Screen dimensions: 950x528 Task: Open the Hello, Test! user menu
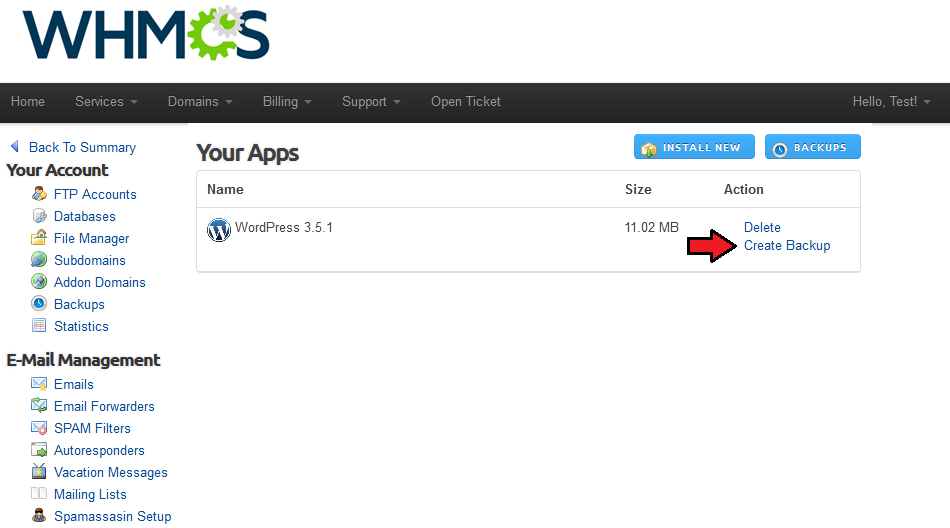click(891, 102)
